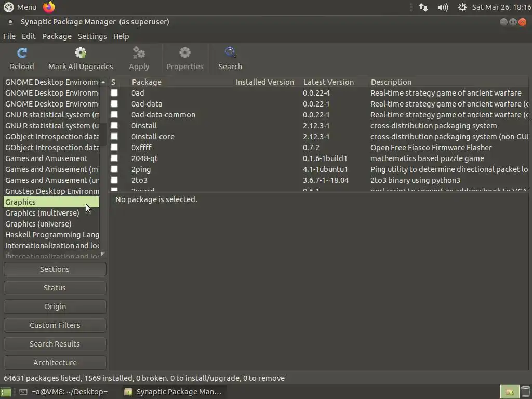This screenshot has width=532, height=399.
Task: Open the Help menu
Action: coord(121,36)
